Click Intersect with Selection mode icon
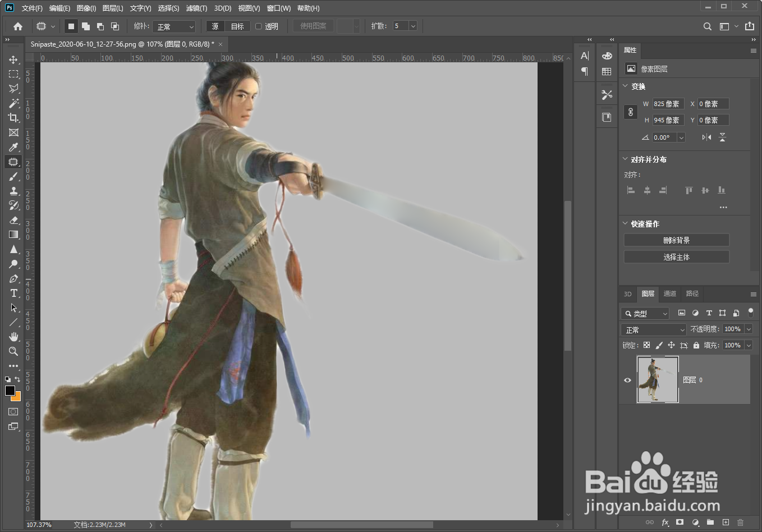This screenshot has height=532, width=762. pyautogui.click(x=115, y=26)
